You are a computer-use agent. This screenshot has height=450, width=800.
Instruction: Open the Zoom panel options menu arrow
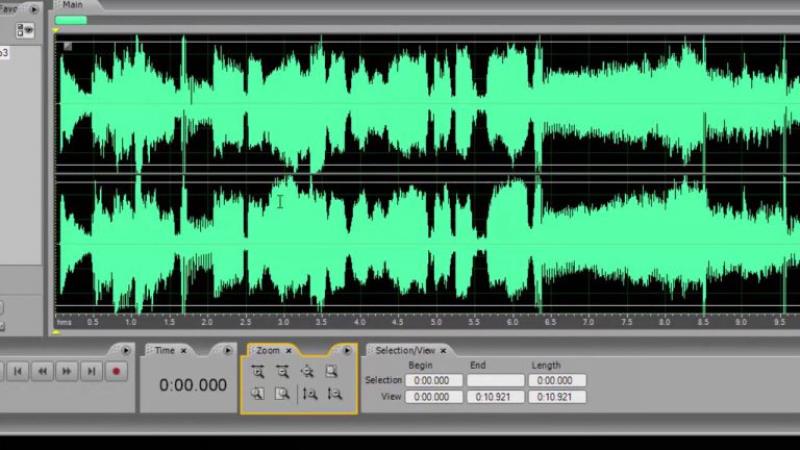347,351
